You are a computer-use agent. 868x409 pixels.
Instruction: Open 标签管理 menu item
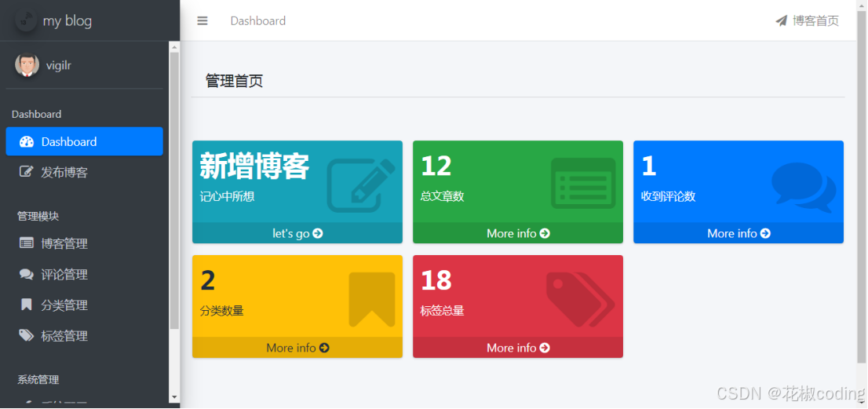click(x=84, y=336)
